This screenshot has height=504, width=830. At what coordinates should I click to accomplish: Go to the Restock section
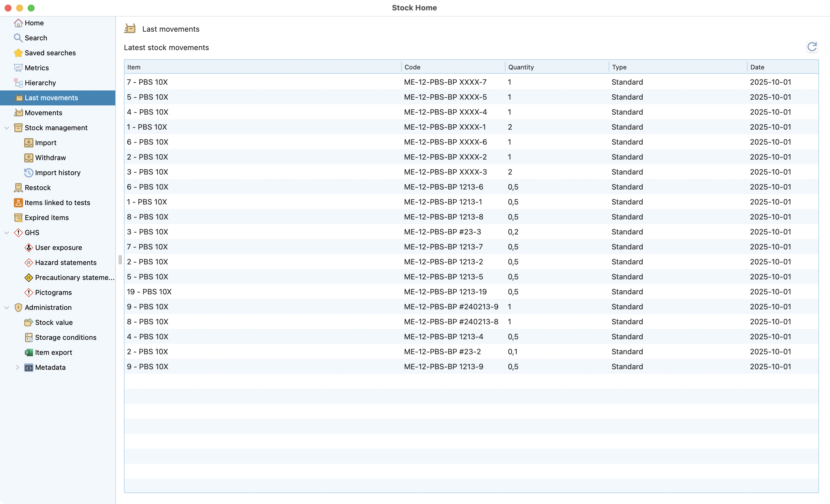[x=37, y=187]
